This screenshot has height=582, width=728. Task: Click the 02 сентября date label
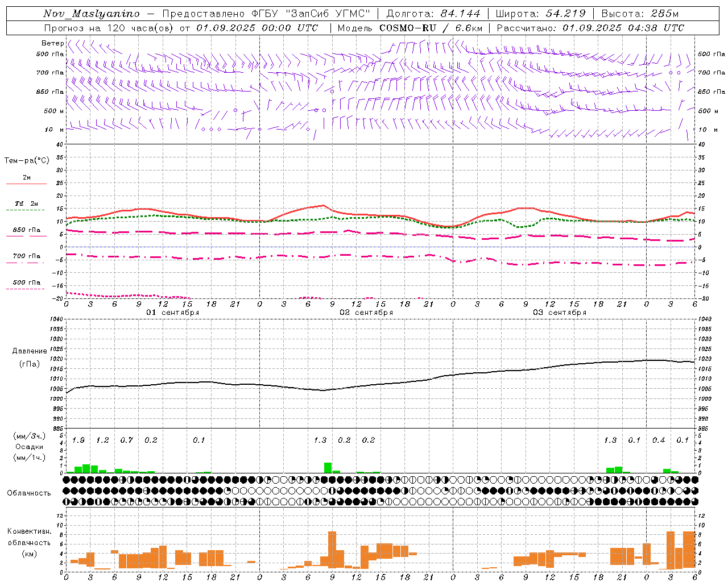[x=366, y=313]
